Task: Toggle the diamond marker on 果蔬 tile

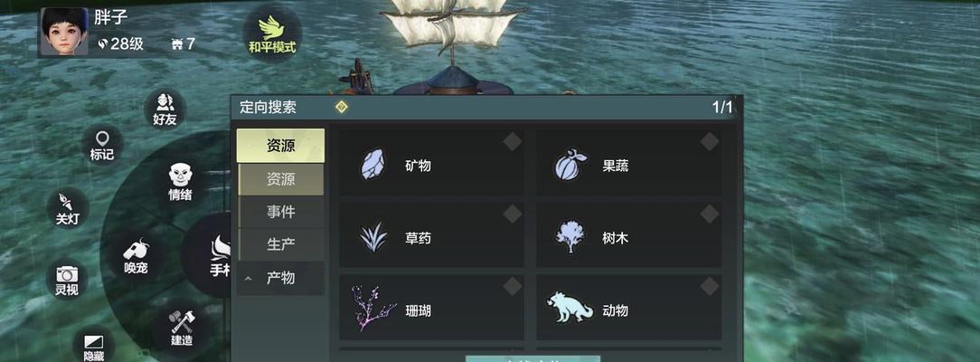Action: pyautogui.click(x=710, y=142)
